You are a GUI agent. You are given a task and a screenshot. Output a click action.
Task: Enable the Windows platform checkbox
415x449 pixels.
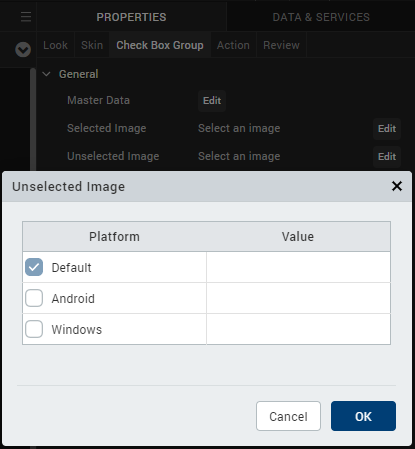(x=34, y=329)
